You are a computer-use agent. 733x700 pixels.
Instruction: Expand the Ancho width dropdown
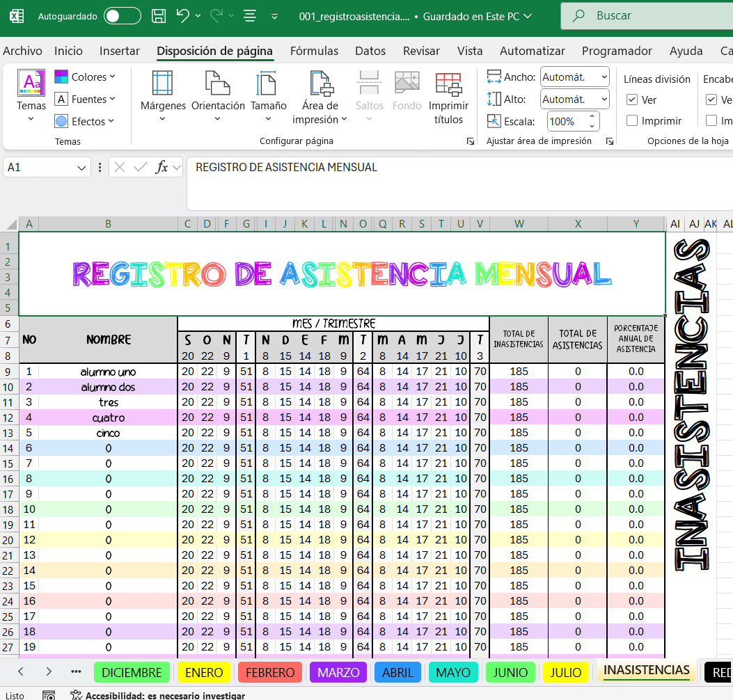(602, 77)
